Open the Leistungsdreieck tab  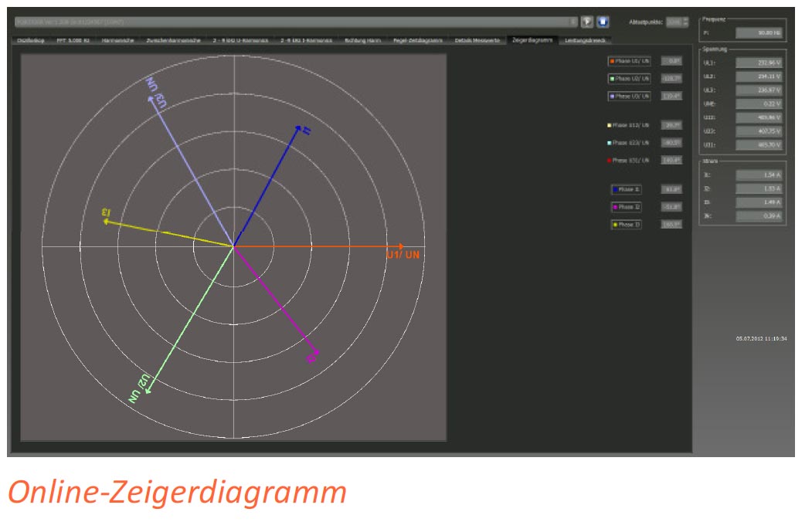coord(586,39)
